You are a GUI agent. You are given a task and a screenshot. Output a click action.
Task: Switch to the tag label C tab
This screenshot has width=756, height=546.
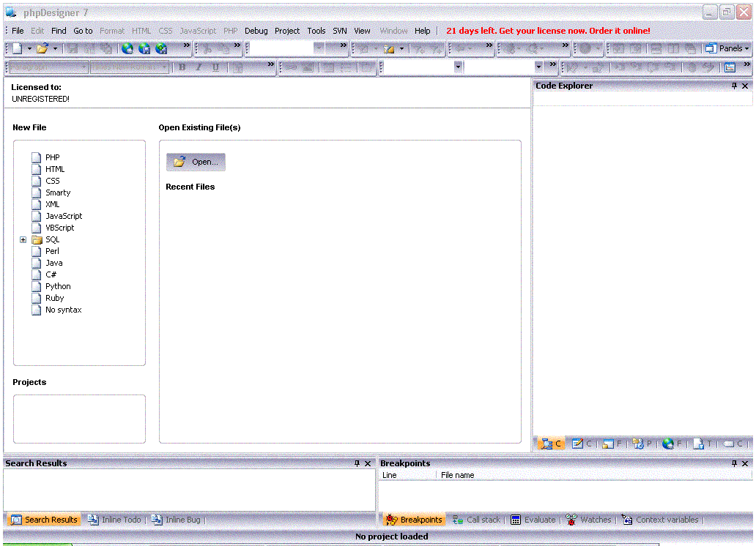click(x=733, y=444)
